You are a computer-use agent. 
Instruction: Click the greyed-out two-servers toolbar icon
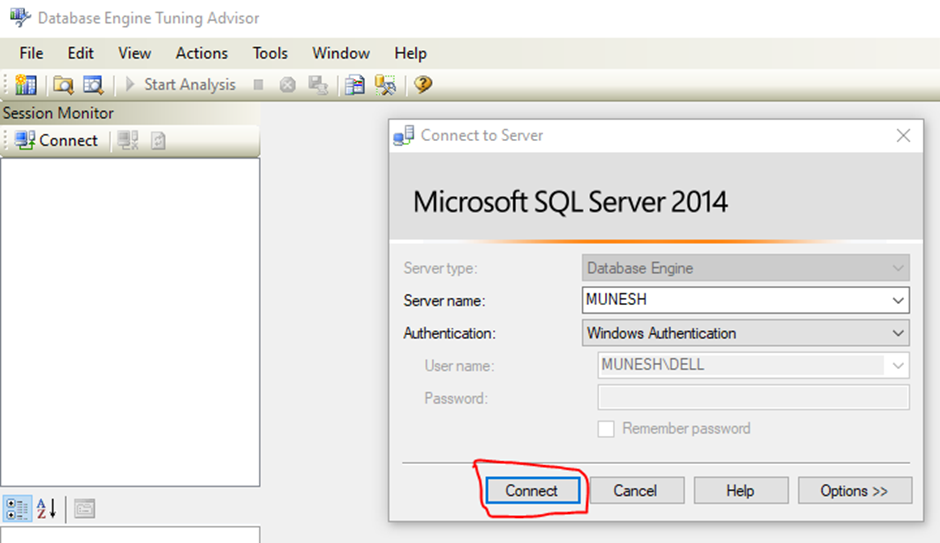[318, 85]
